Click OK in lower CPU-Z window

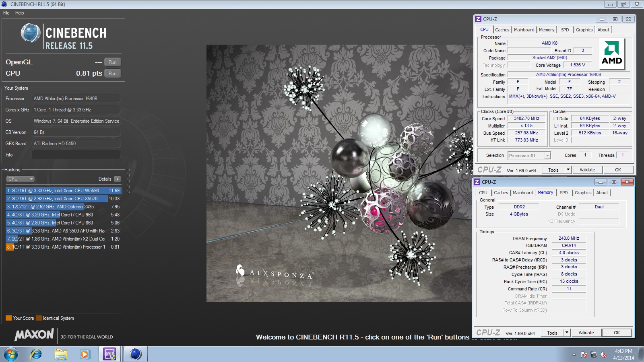pyautogui.click(x=617, y=333)
